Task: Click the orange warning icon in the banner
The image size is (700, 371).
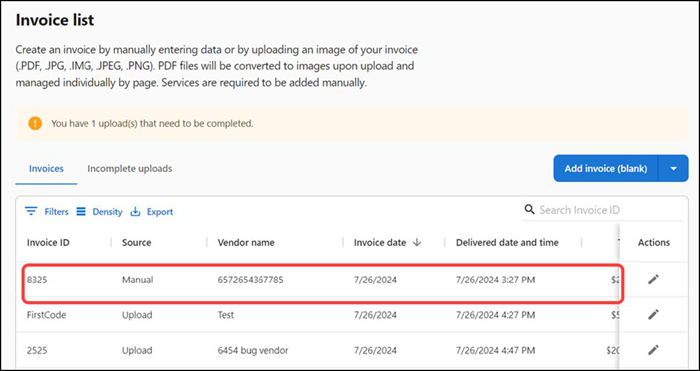Action: coord(35,123)
